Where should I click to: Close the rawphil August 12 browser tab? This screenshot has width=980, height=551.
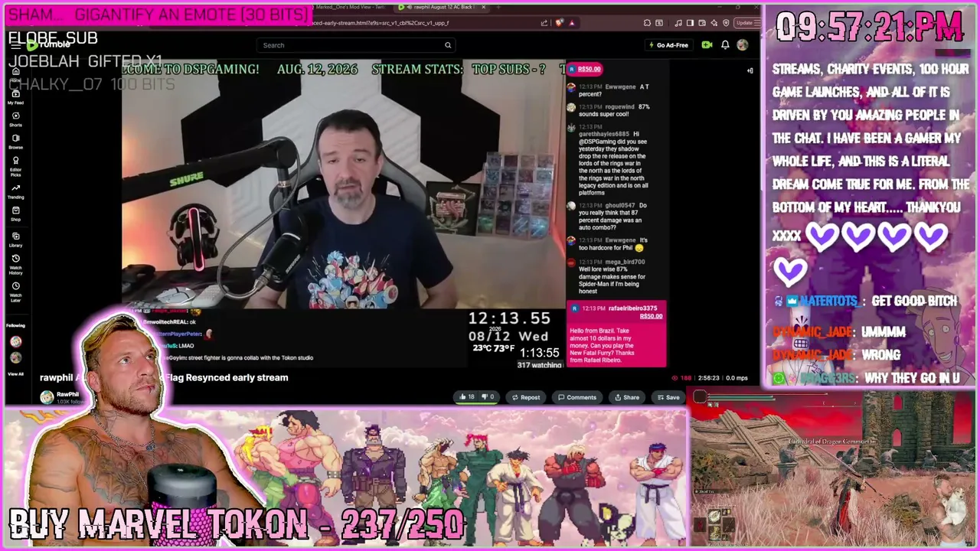[484, 7]
